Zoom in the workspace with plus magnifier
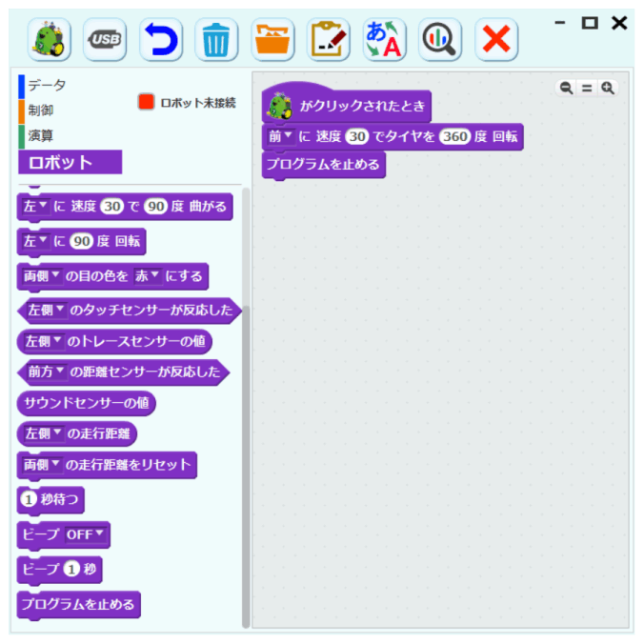 click(x=608, y=88)
